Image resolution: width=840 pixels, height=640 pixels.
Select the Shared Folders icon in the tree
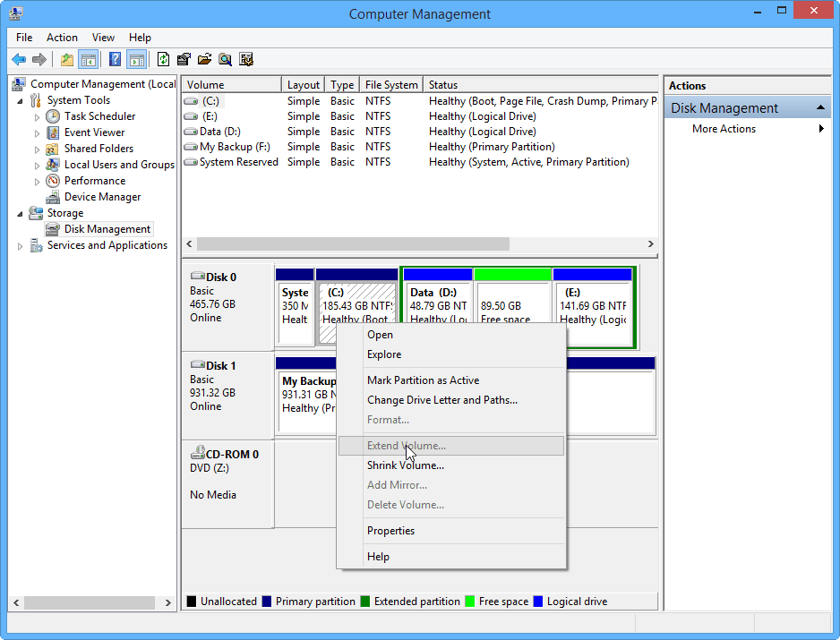[53, 149]
